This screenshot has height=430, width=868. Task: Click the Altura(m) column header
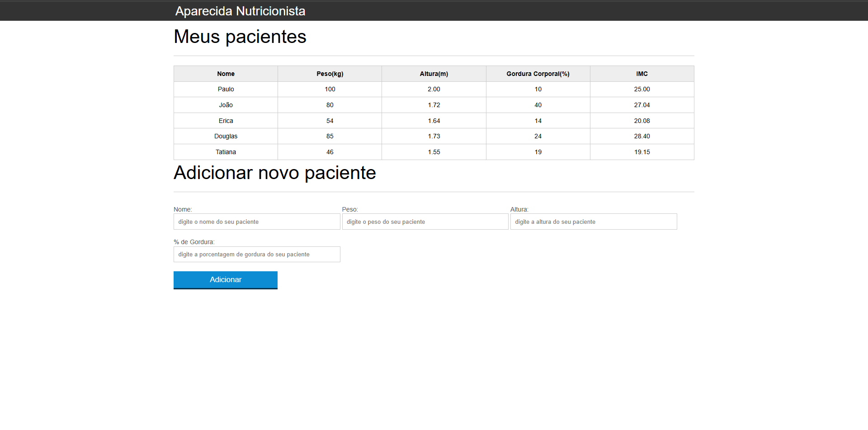pos(434,74)
